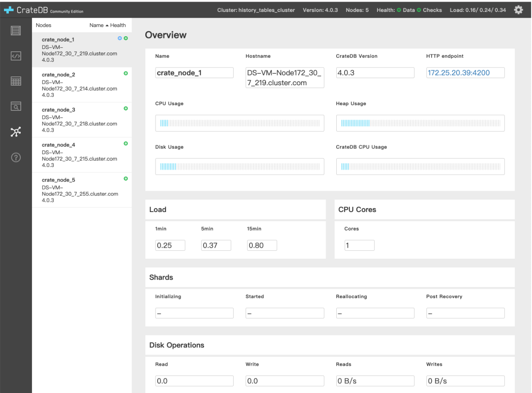Open the Help question mark icon
The width and height of the screenshot is (532, 393).
pyautogui.click(x=16, y=157)
